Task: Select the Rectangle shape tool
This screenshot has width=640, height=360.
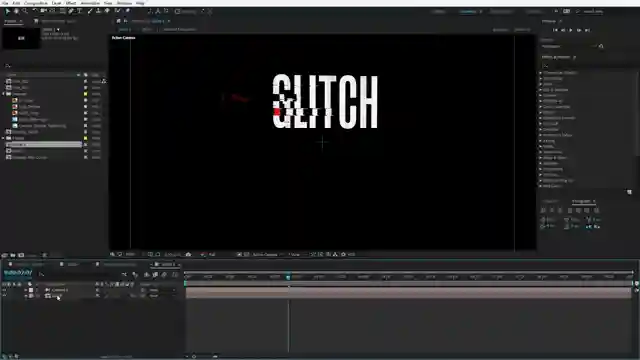Action: pos(62,11)
